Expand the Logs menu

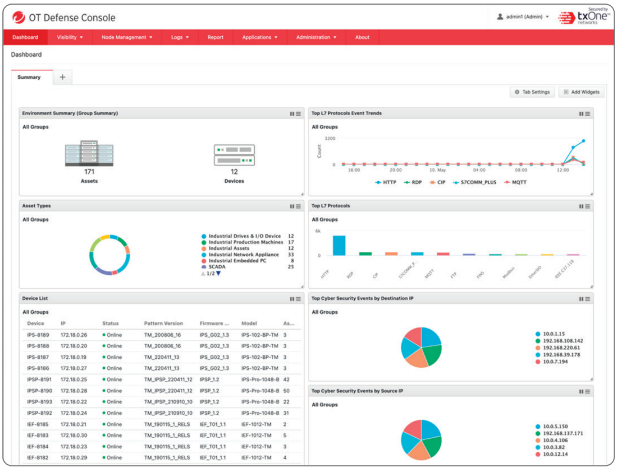click(x=180, y=37)
